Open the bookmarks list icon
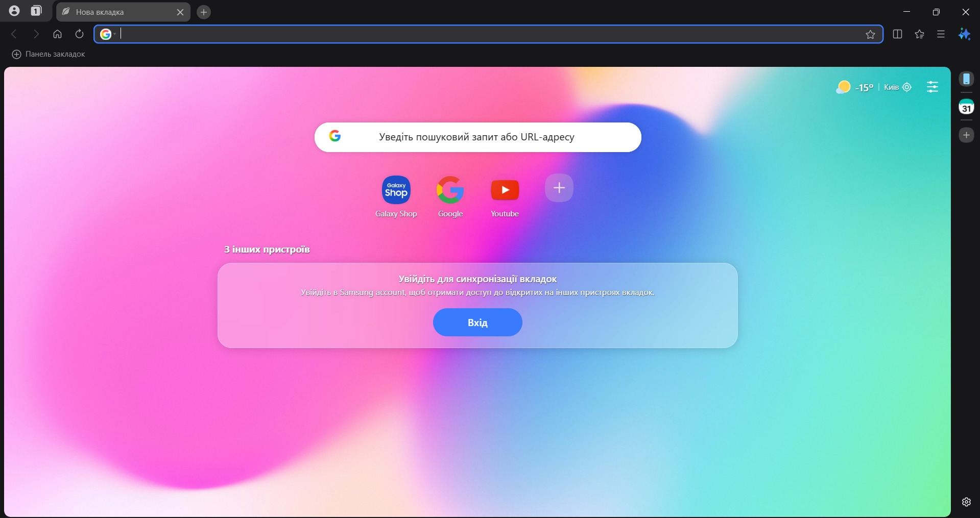This screenshot has height=518, width=980. pos(919,34)
